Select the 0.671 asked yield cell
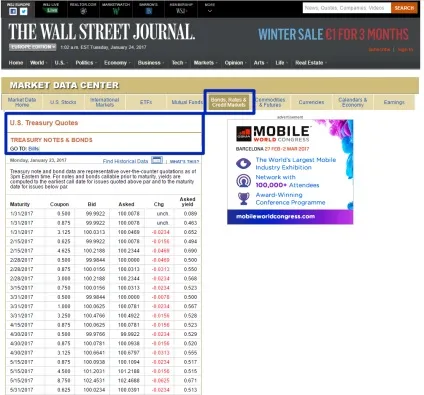 pyautogui.click(x=190, y=380)
